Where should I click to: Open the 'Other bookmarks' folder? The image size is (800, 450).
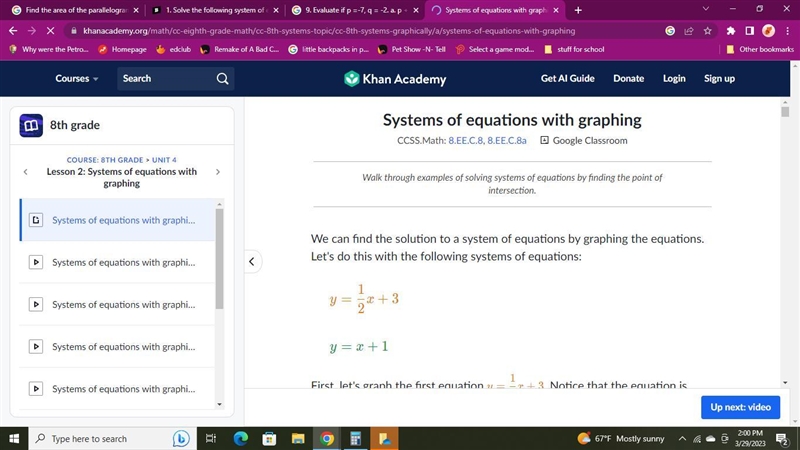(760, 49)
